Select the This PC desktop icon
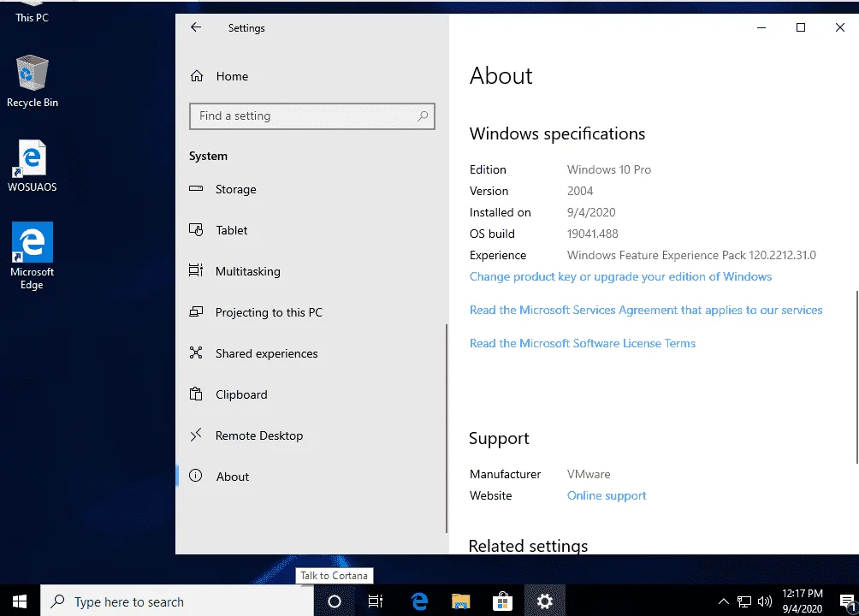The image size is (859, 616). [33, 12]
